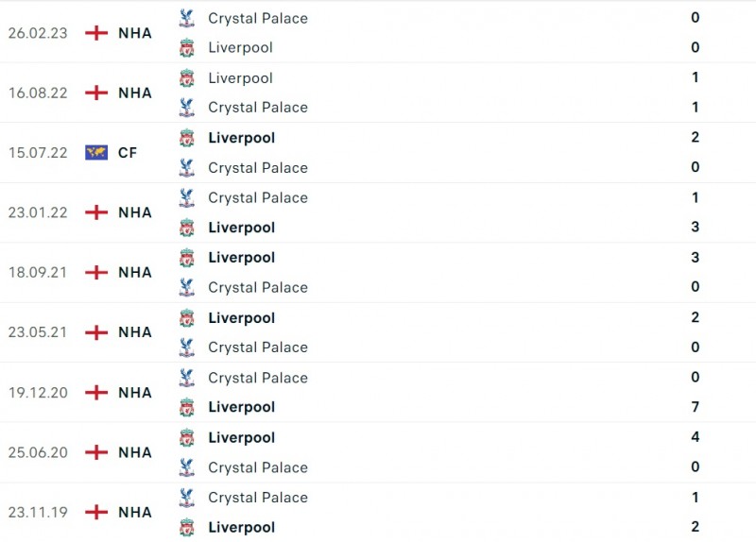Viewport: 756px width, 542px height.
Task: Click England flag icon beside 23.11.19
Action: click(96, 512)
